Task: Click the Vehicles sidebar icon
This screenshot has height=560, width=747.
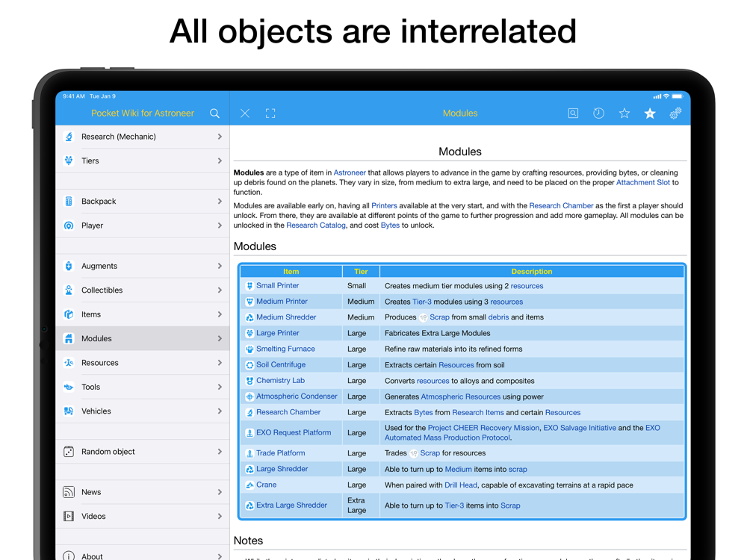Action: [69, 411]
